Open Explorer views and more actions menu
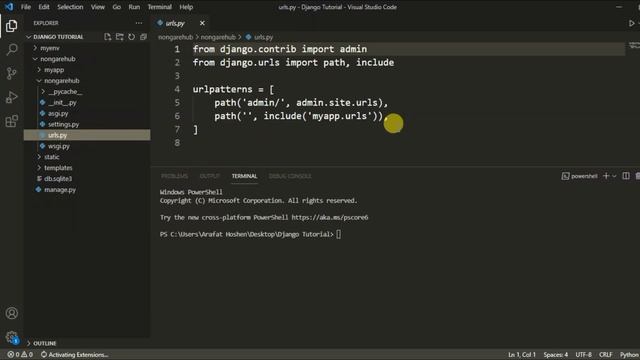Viewport: 640px width, 360px height. pyautogui.click(x=139, y=23)
